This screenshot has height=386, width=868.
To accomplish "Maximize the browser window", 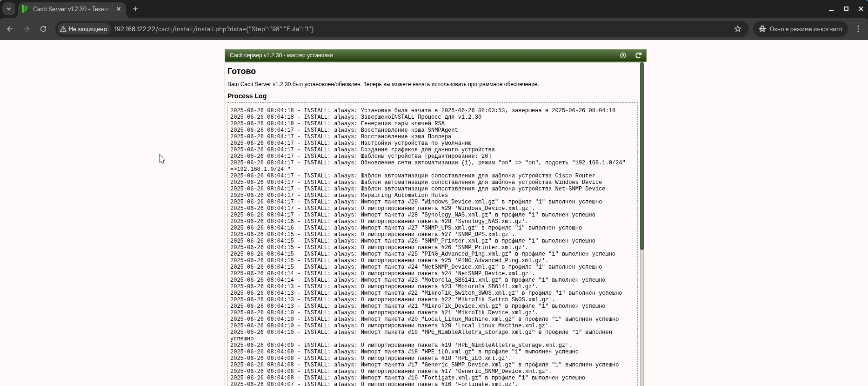I will tap(846, 9).
